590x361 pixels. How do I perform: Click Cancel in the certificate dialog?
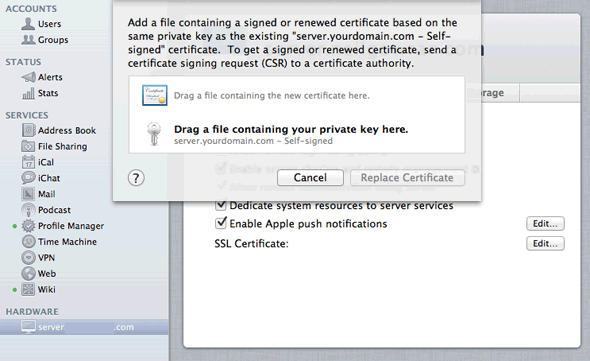[310, 178]
